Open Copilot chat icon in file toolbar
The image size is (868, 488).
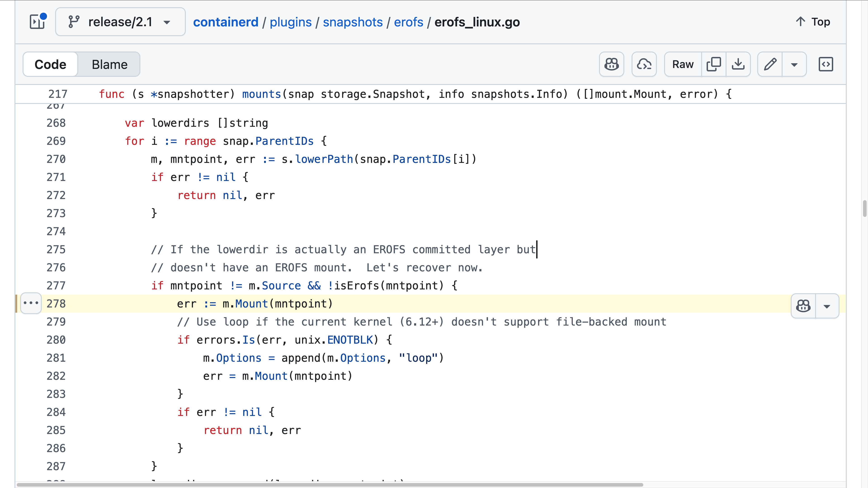(611, 64)
